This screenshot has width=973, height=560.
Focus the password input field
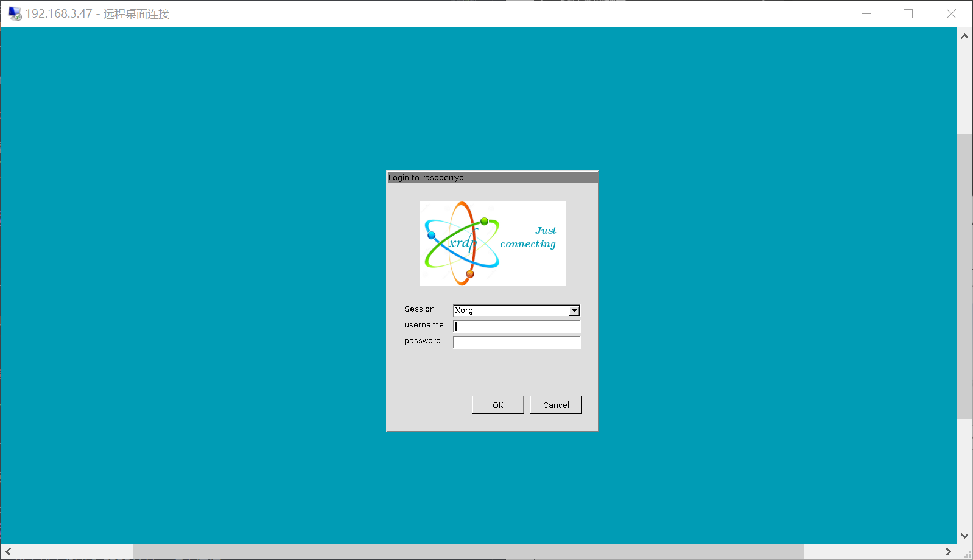(x=516, y=342)
